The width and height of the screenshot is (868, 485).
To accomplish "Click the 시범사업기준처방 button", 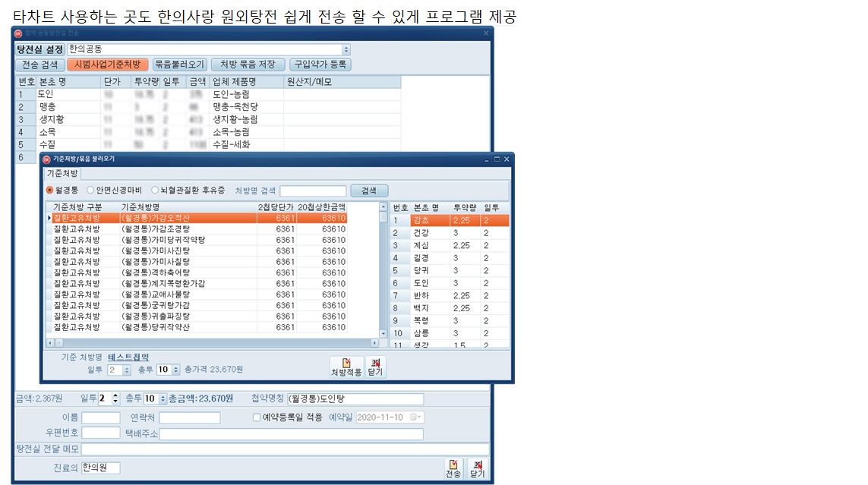I will [106, 65].
